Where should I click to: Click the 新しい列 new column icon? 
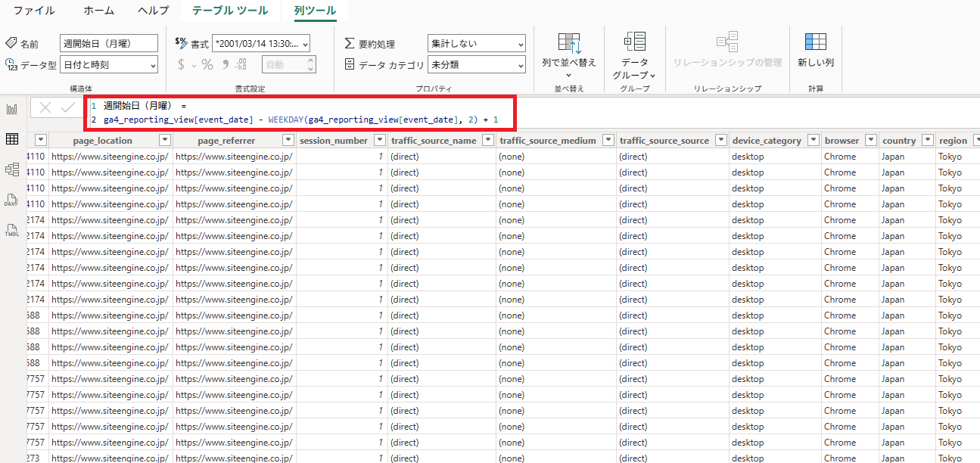(x=816, y=42)
